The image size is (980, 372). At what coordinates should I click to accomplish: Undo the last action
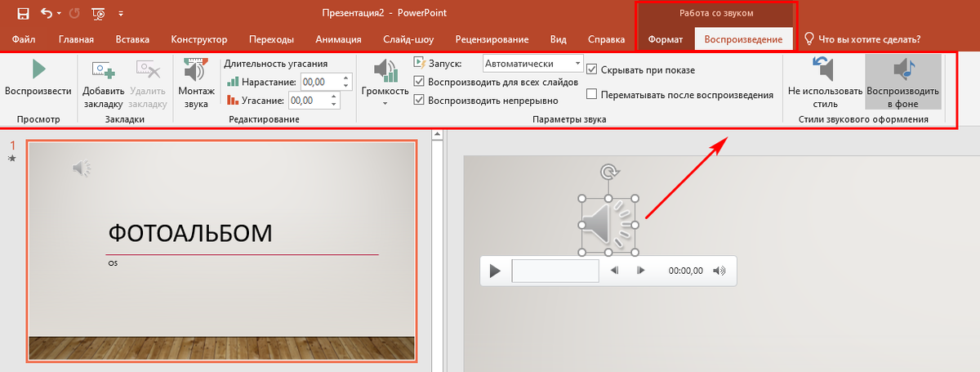[x=45, y=14]
